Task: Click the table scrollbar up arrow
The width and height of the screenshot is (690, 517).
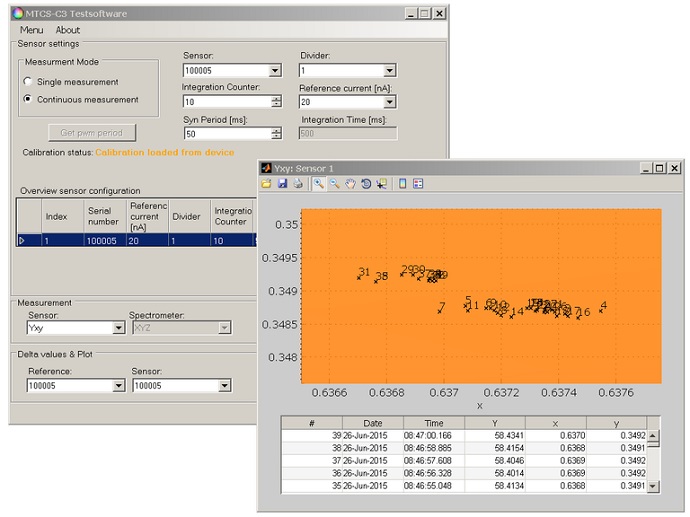Action: tap(653, 436)
